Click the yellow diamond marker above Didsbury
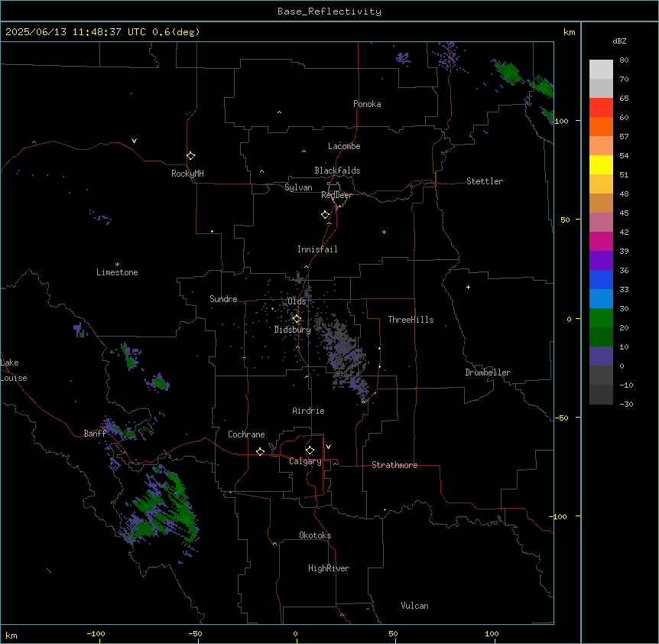The height and width of the screenshot is (644, 659). click(x=297, y=319)
